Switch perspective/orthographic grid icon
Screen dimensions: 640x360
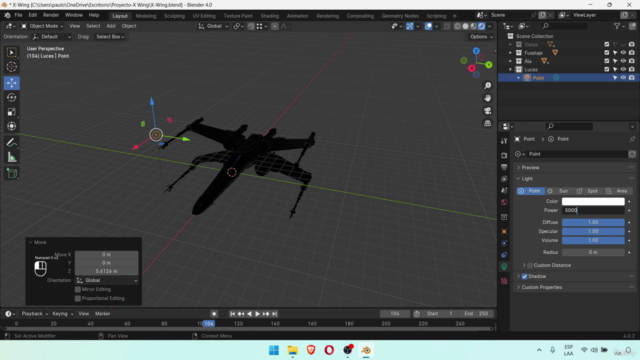tap(487, 123)
